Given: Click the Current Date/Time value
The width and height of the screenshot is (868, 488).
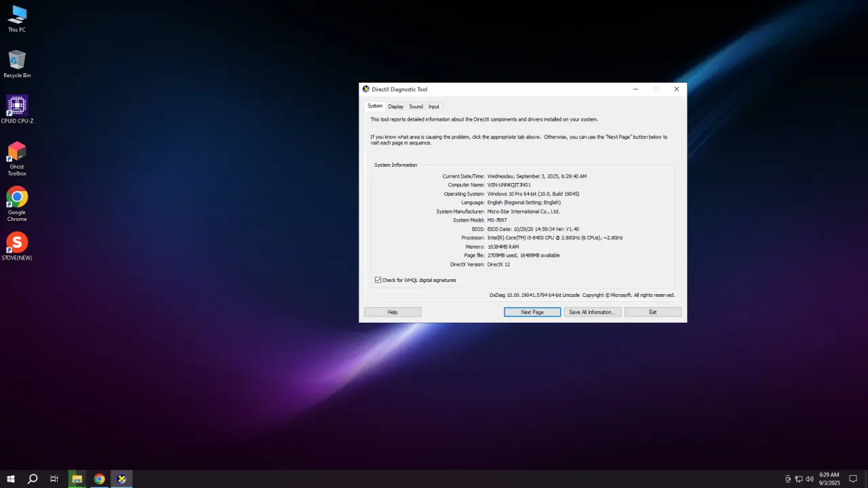Looking at the screenshot, I should click(537, 176).
